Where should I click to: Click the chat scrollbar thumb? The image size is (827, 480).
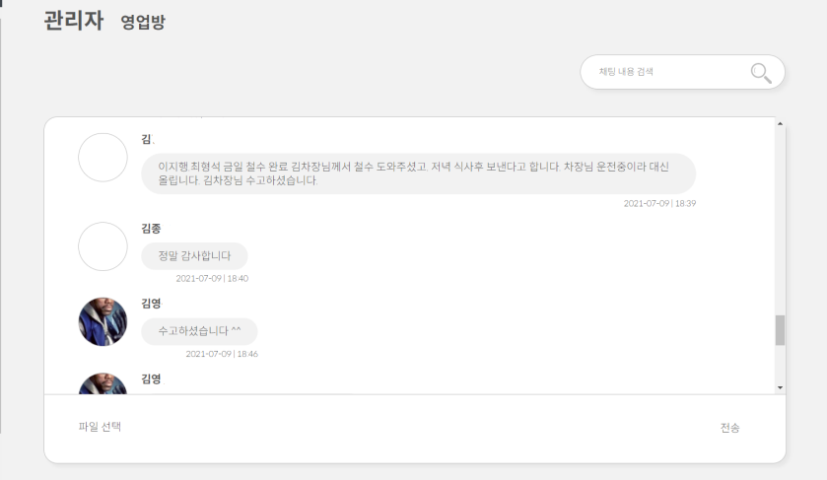(780, 330)
